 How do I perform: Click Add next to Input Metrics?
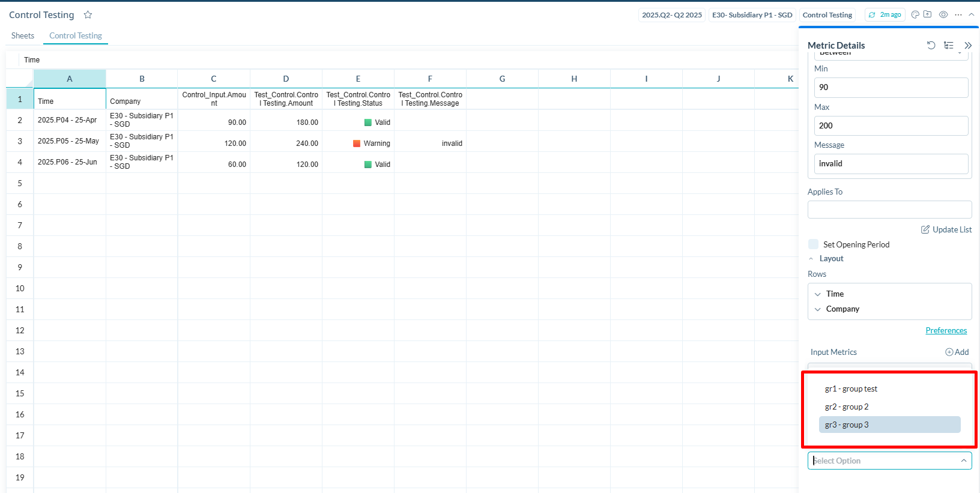tap(957, 352)
